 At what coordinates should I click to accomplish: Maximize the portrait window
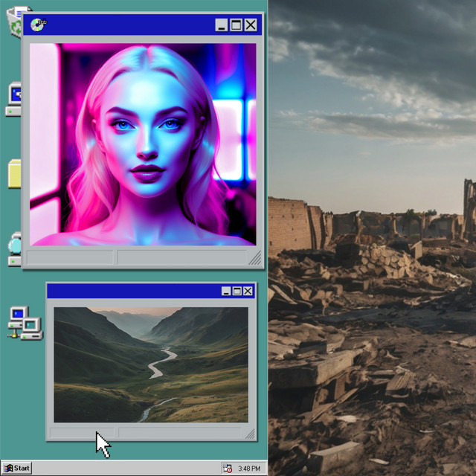237,25
